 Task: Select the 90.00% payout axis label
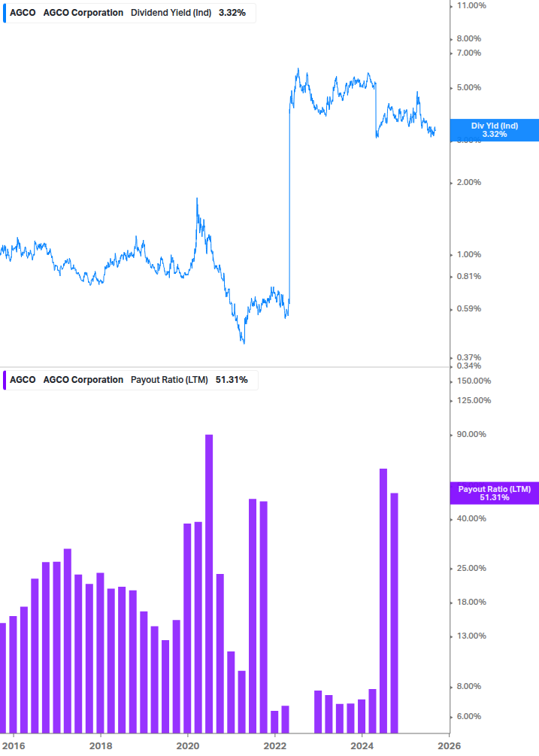[471, 434]
